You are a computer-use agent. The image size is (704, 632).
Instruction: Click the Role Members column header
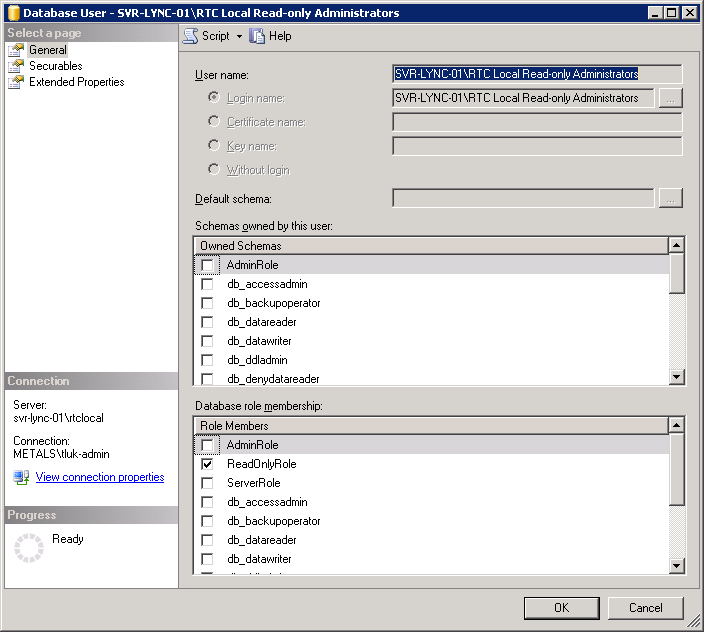(x=431, y=426)
